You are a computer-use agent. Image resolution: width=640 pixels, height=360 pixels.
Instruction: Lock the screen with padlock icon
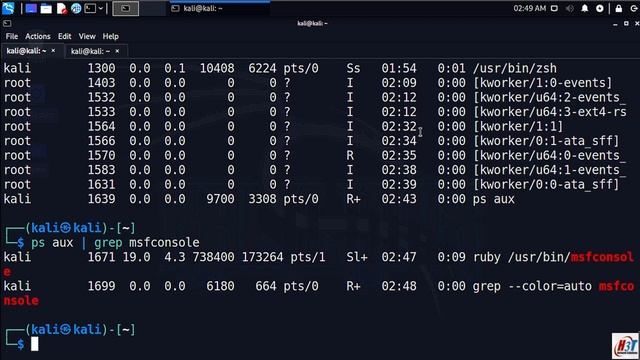(619, 9)
